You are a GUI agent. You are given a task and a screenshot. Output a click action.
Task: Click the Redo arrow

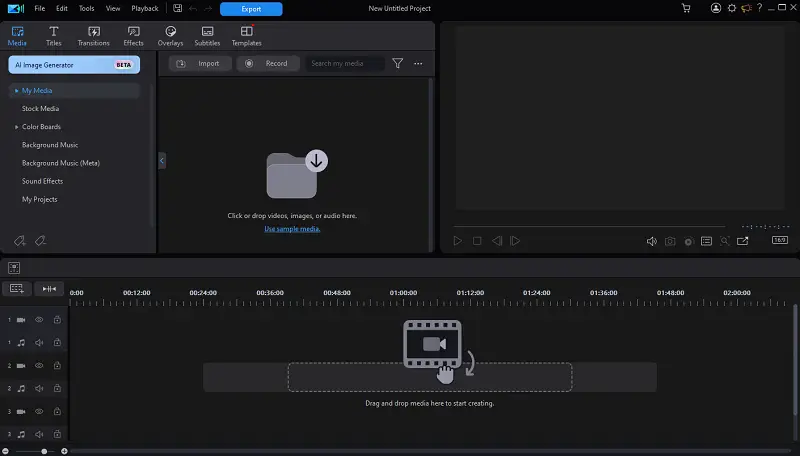pos(208,9)
